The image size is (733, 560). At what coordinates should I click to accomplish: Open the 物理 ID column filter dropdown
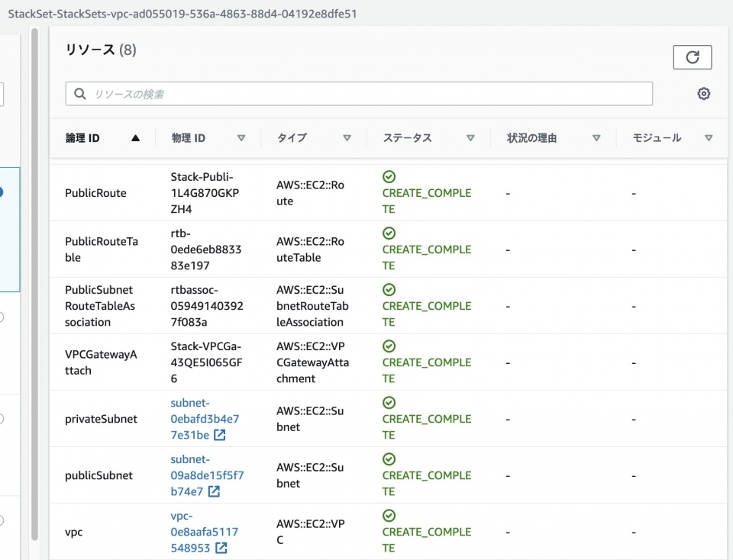[x=242, y=138]
